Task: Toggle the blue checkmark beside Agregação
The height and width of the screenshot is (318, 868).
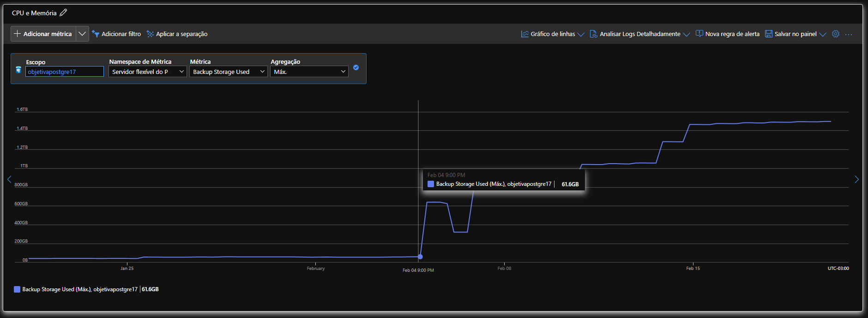Action: click(356, 67)
